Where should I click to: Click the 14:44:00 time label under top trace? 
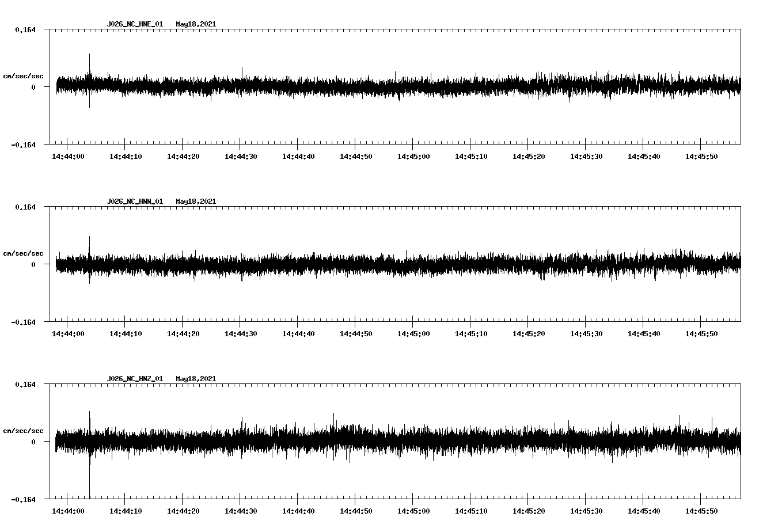69,155
